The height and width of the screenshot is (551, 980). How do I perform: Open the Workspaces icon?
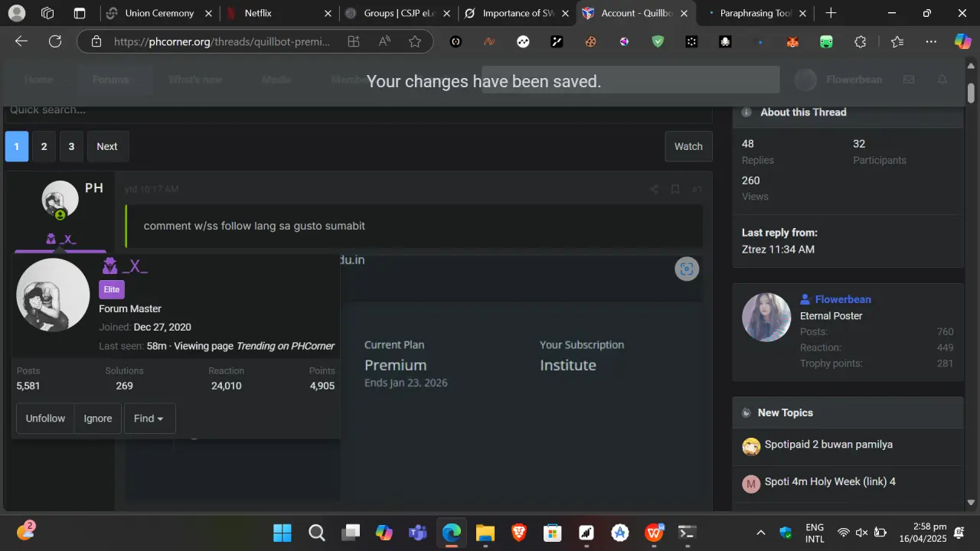(x=47, y=13)
